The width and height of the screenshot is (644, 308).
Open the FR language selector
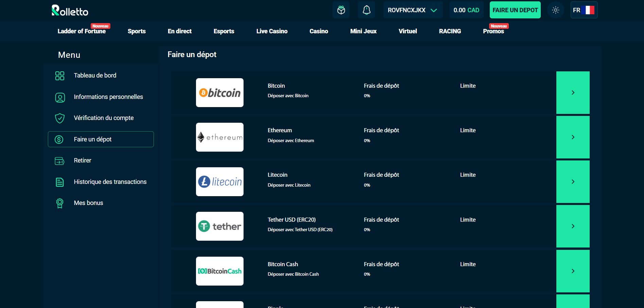click(584, 10)
